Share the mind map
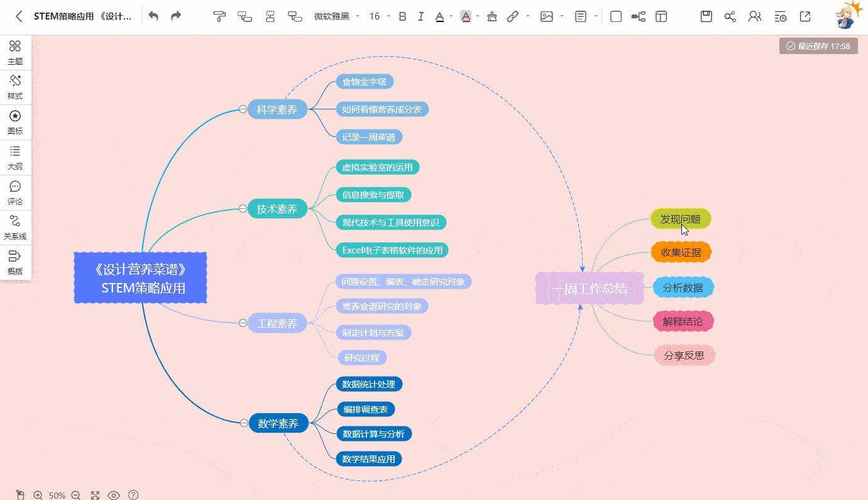Viewport: 868px width, 500px height. point(730,16)
